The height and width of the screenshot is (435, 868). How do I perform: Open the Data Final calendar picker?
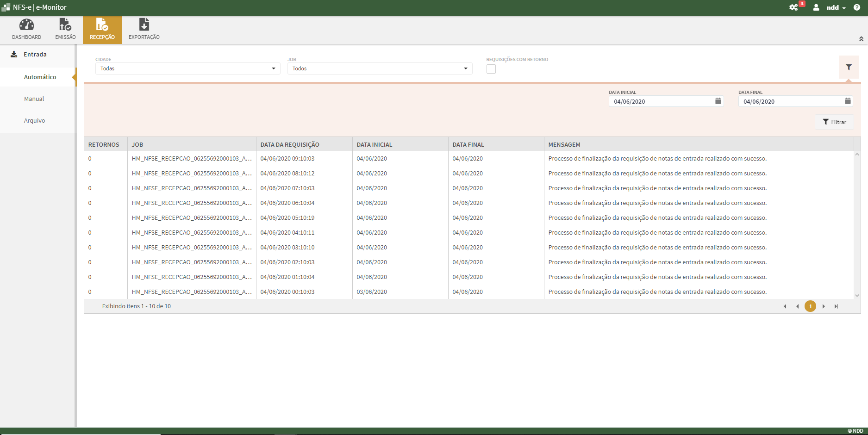[848, 101]
